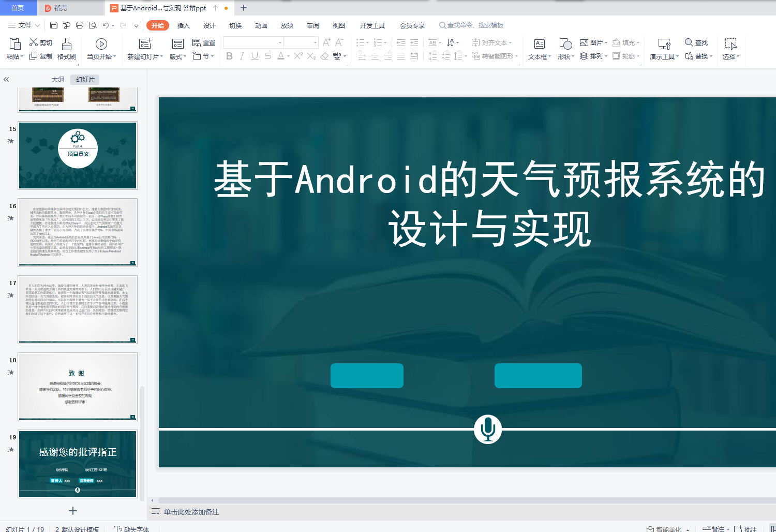Viewport: 776px width, 532px height.
Task: Click 单击此处添加备注 to add notes
Action: pos(191,512)
